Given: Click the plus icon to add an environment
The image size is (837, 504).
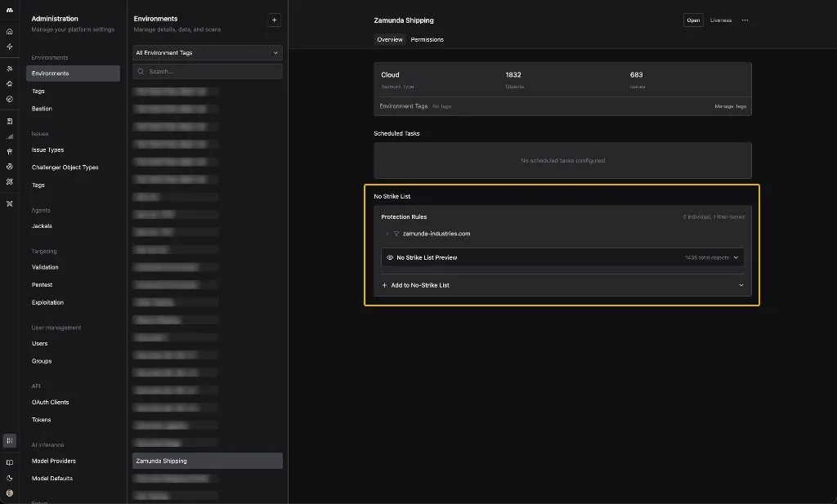Looking at the screenshot, I should tap(275, 20).
